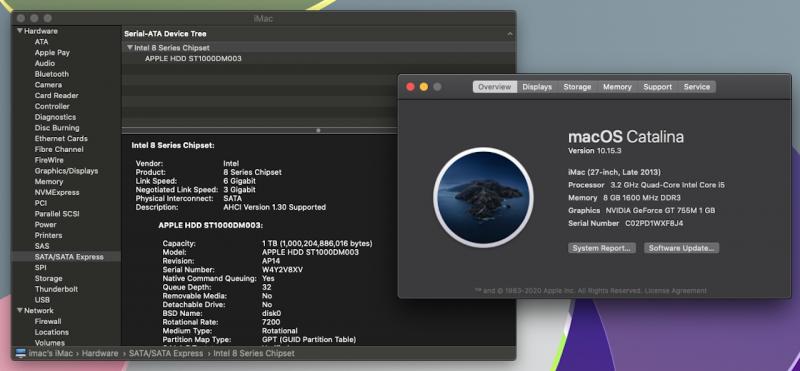The height and width of the screenshot is (371, 800).
Task: Select Power in the sidebar
Action: [45, 225]
